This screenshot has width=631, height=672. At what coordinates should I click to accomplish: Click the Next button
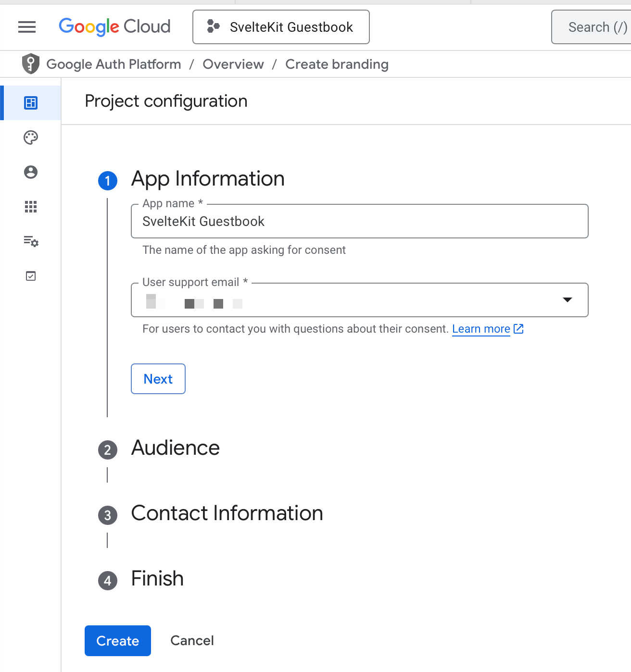click(158, 379)
